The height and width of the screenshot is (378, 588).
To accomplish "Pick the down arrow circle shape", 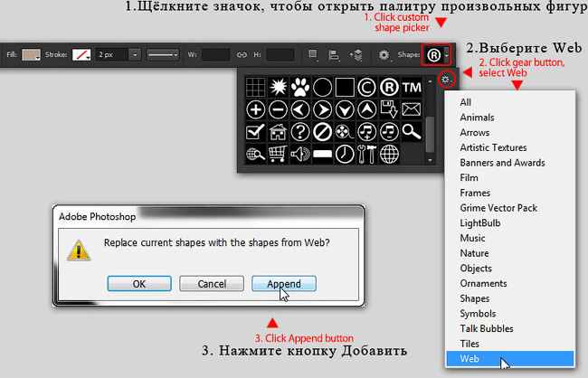I will click(x=345, y=110).
